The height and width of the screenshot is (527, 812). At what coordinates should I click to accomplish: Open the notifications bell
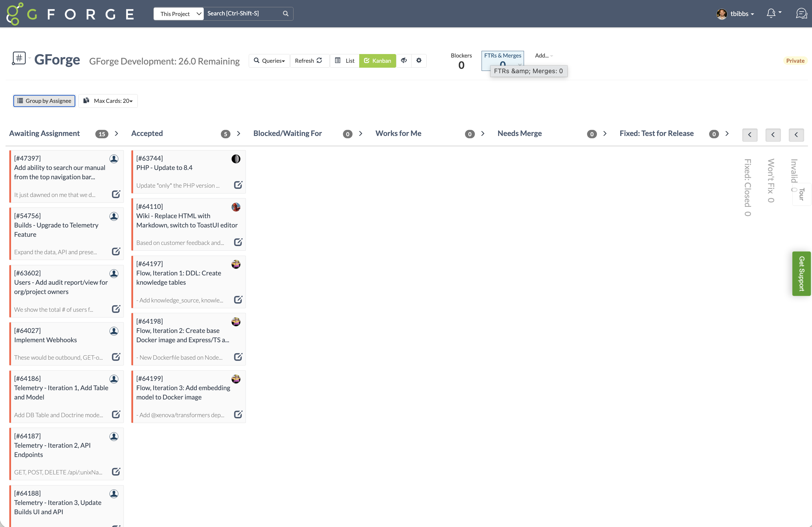pyautogui.click(x=771, y=13)
